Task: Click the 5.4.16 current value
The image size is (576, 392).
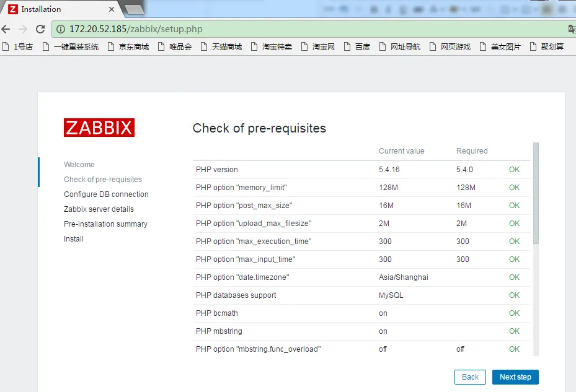Action: [x=389, y=170]
